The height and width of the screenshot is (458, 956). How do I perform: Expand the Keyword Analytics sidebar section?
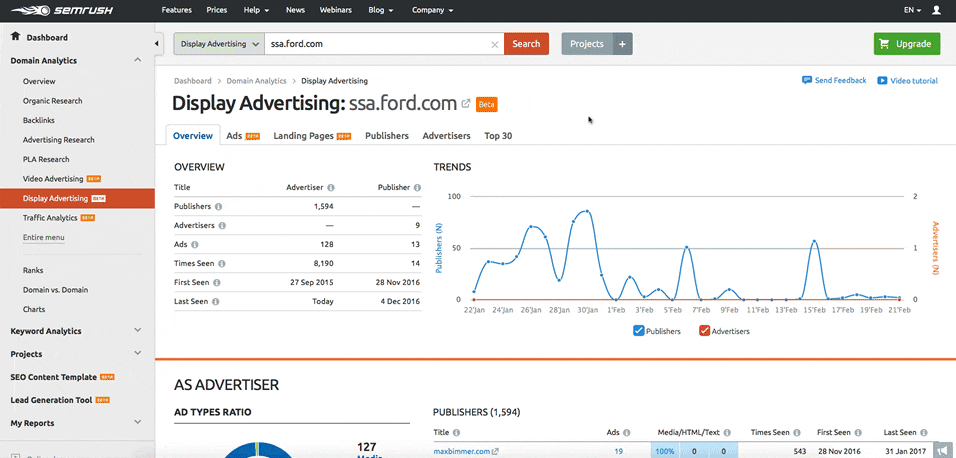[137, 331]
